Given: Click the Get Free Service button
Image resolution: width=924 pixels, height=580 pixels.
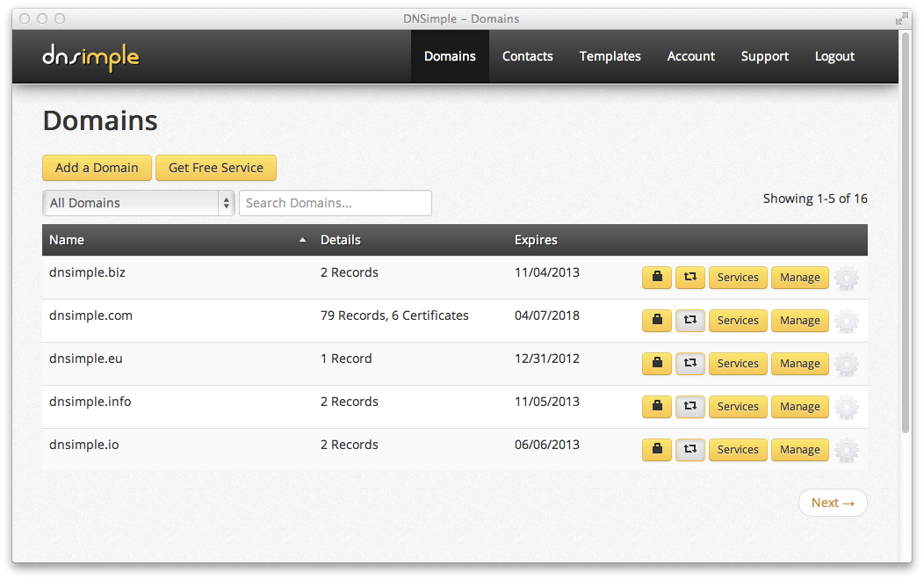Looking at the screenshot, I should [x=216, y=168].
